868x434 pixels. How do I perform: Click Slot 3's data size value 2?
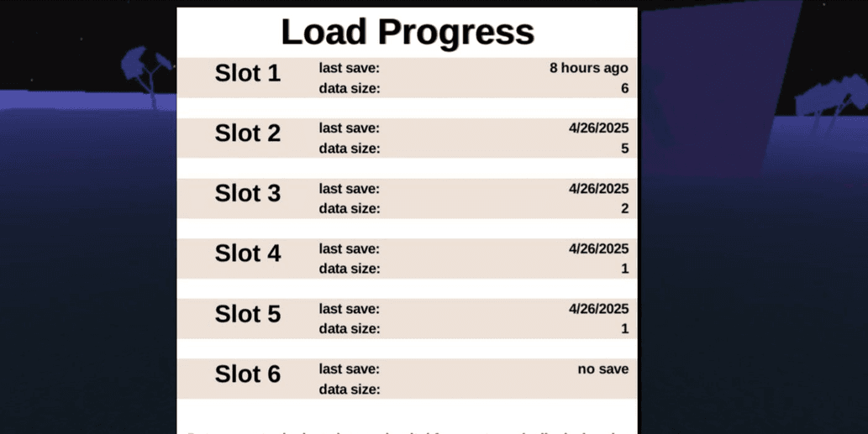pyautogui.click(x=624, y=209)
